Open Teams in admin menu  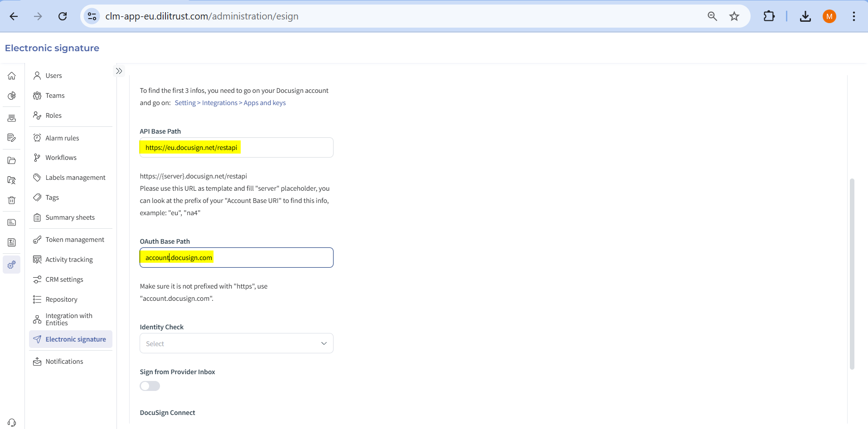(x=71, y=96)
